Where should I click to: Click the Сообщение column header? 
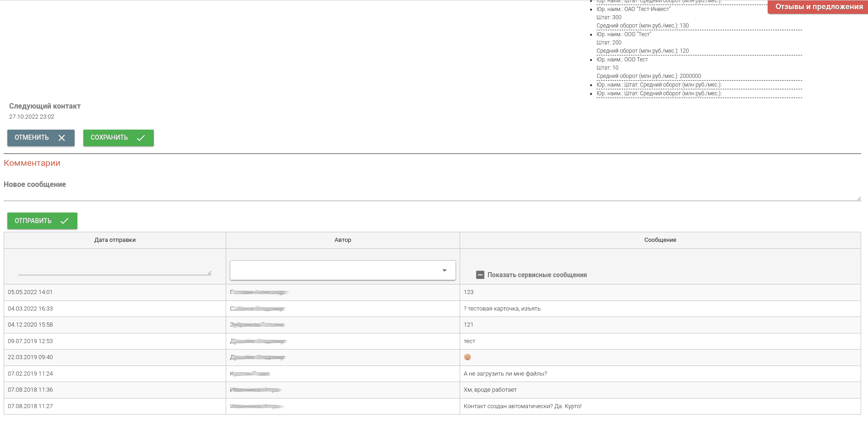tap(660, 240)
